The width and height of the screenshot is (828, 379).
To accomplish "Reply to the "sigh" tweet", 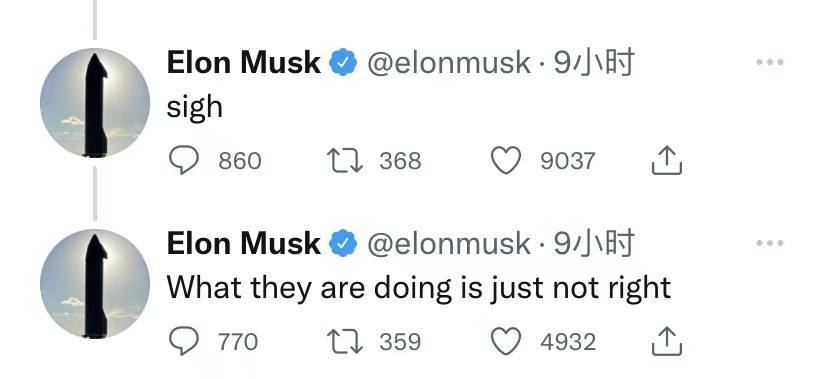I will click(183, 160).
